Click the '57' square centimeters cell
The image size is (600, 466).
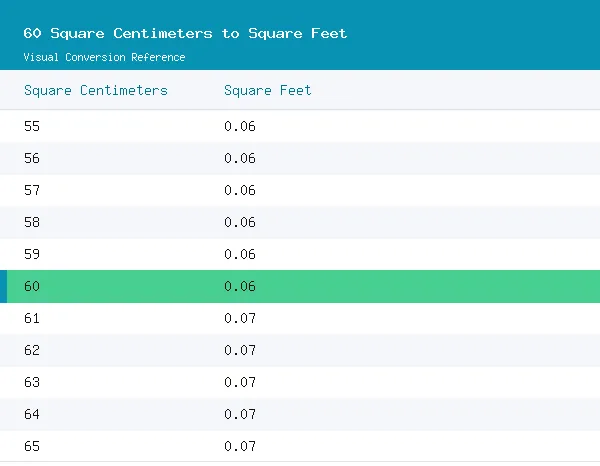point(32,190)
